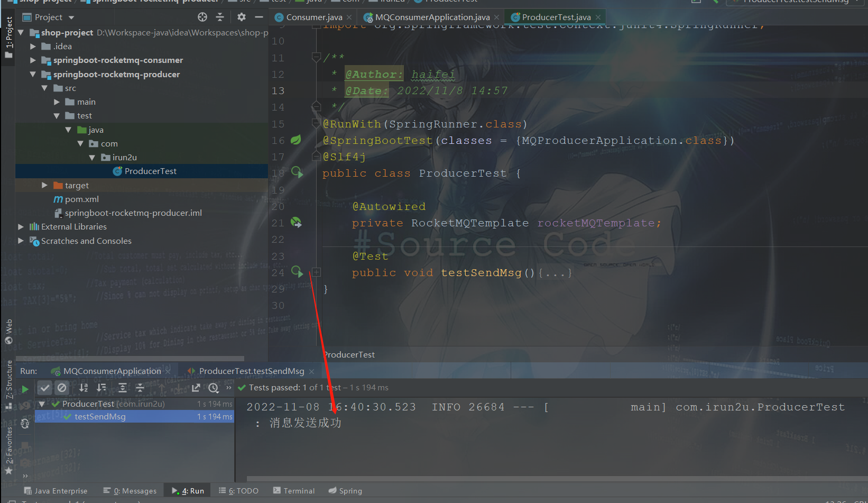Open Java Enterprise tool window
The image size is (868, 503).
[56, 491]
